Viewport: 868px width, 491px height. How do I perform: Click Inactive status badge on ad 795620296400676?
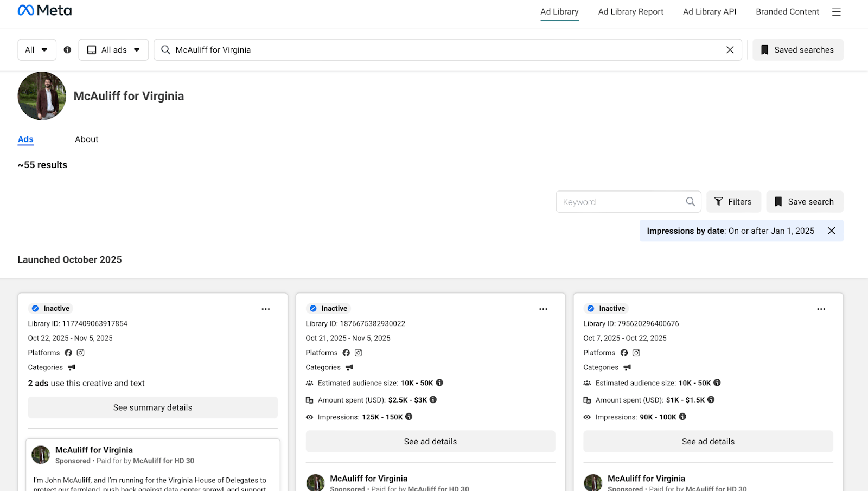click(607, 309)
